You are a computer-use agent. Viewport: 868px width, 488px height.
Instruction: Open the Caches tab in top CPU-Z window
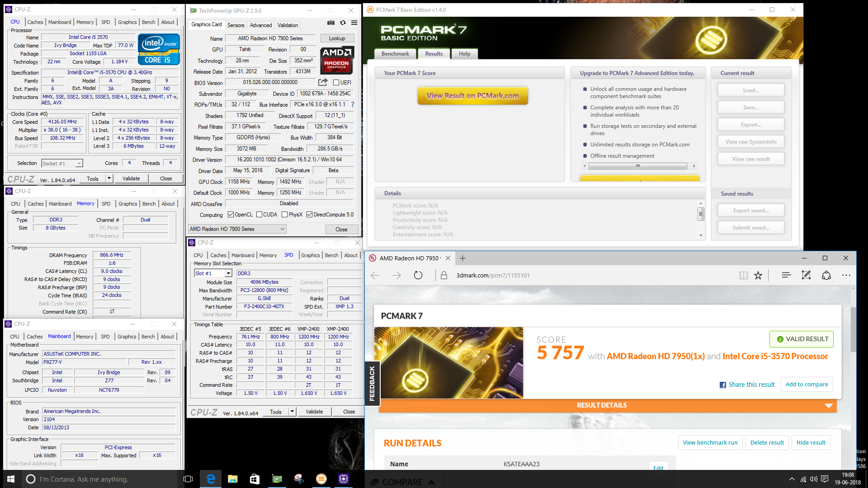coord(35,22)
